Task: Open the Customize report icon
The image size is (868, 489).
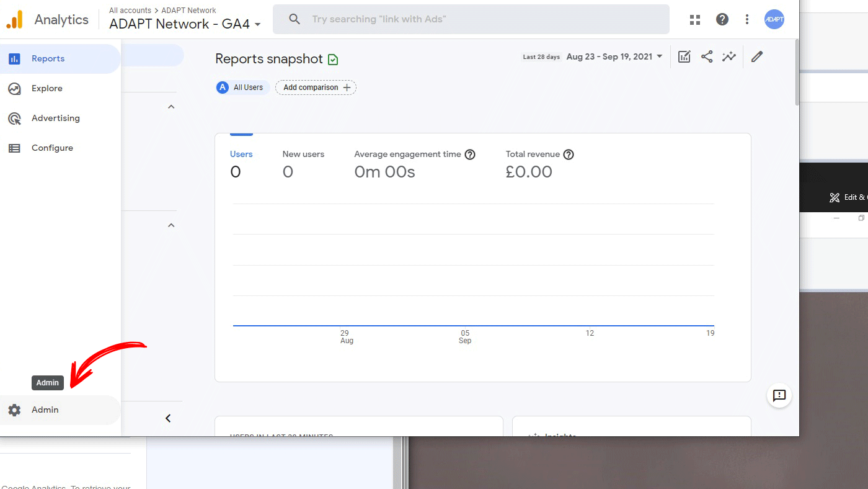Action: pos(684,56)
